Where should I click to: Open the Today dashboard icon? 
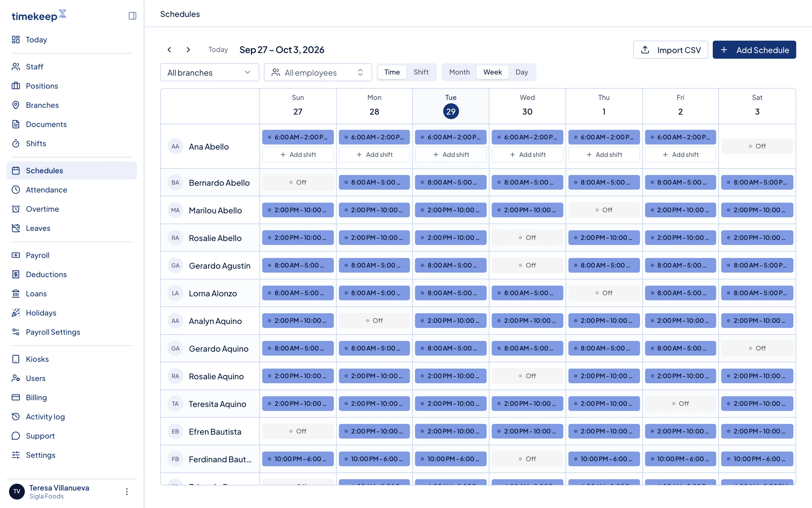pos(16,40)
